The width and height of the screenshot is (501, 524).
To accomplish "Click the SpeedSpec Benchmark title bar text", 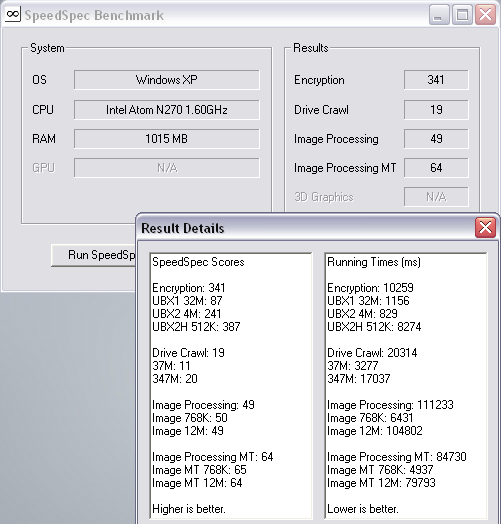I will click(x=94, y=15).
